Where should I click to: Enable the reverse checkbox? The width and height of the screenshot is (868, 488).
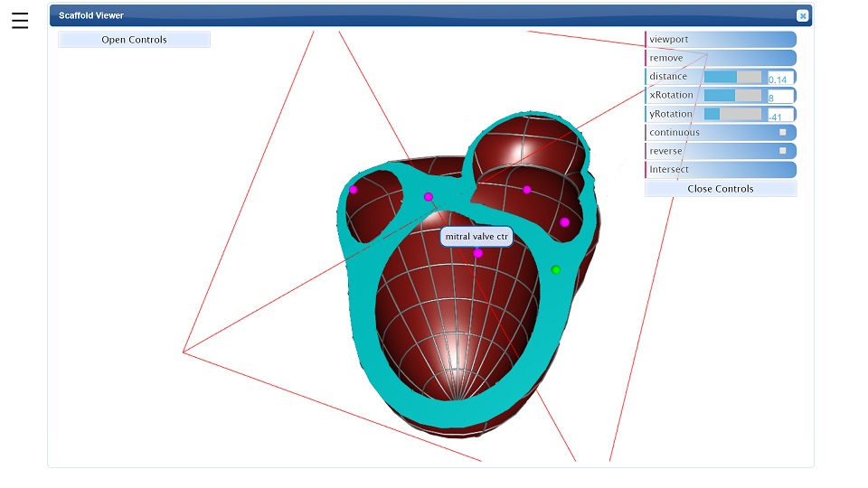tap(782, 151)
